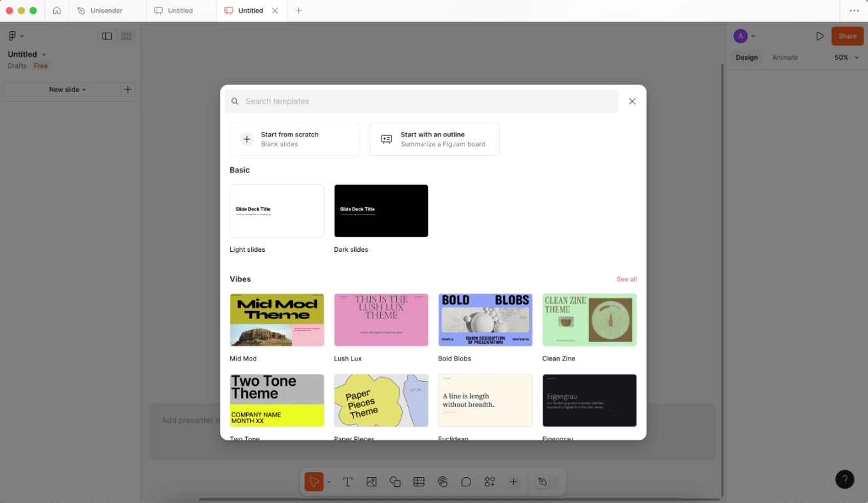
Task: Click the Share button
Action: click(x=847, y=36)
